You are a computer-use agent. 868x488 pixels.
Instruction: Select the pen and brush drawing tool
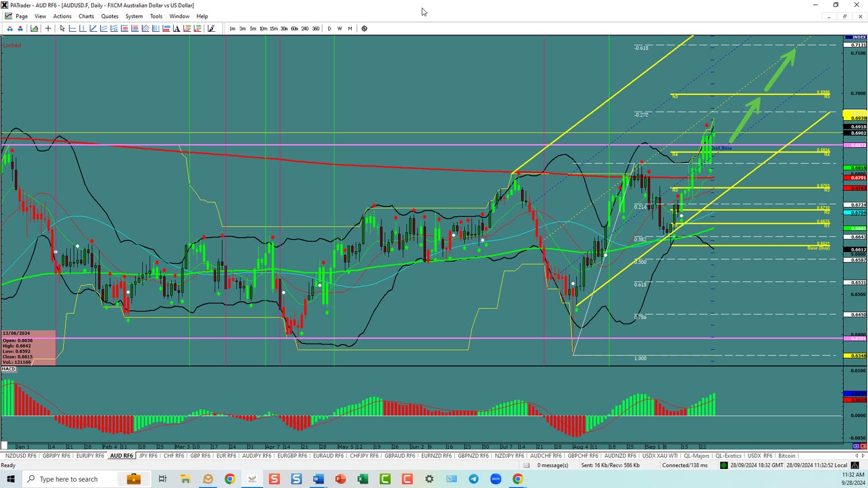pyautogui.click(x=211, y=28)
